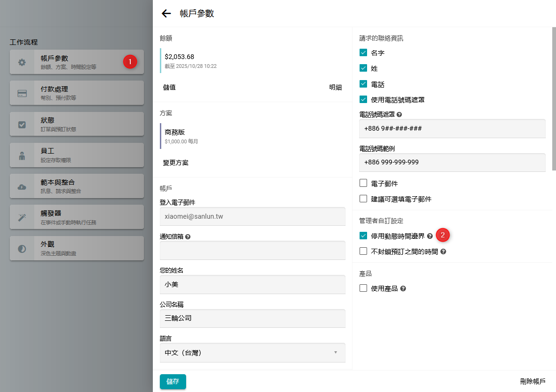
Task: Open the 語言 dropdown showing 中文（台灣）
Action: (252, 353)
